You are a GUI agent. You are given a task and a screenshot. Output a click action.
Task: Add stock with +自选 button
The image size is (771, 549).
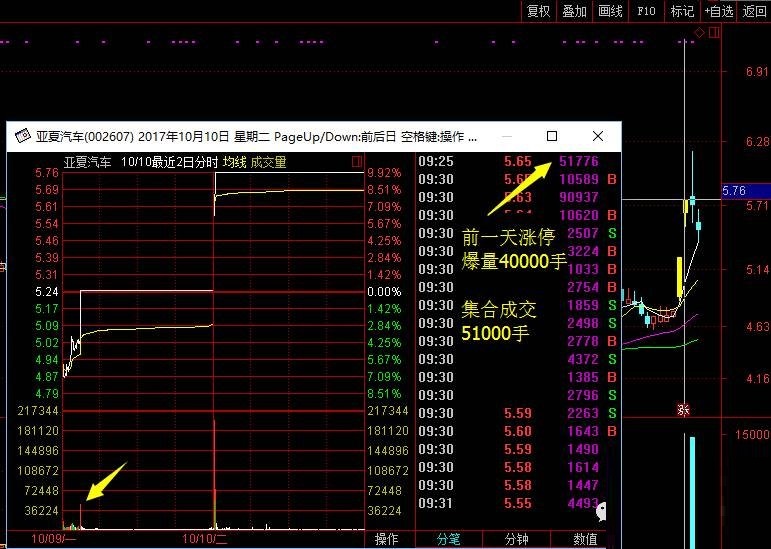click(x=719, y=11)
